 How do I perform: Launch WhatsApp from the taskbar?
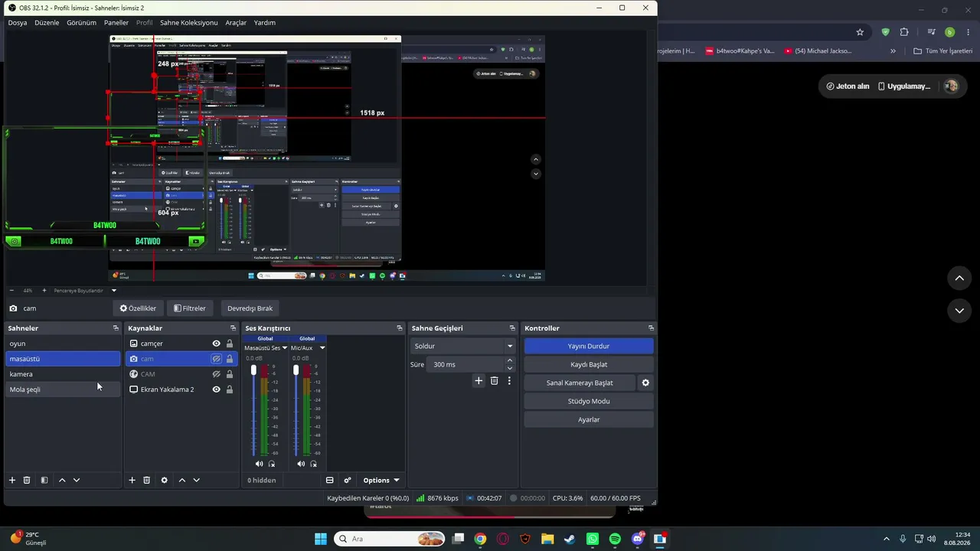[x=593, y=539]
